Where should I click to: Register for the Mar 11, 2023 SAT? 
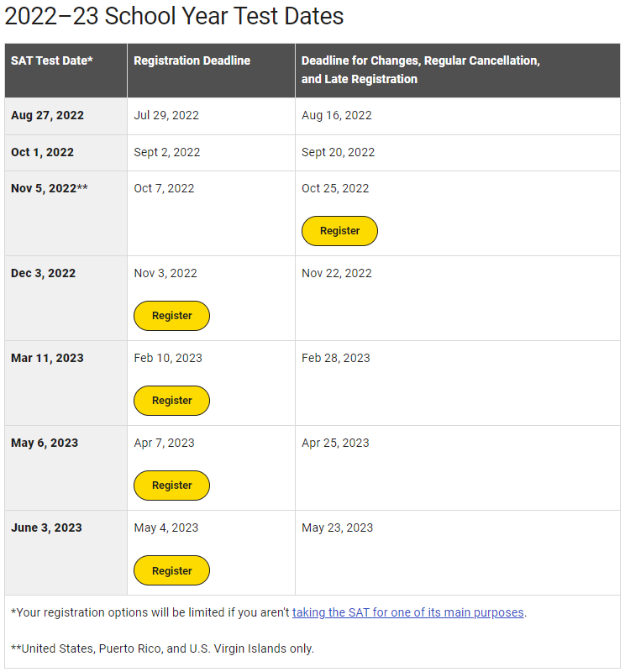point(172,401)
